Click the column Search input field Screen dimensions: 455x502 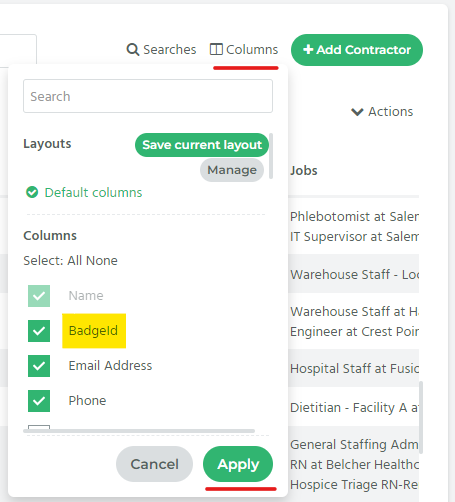tap(148, 96)
